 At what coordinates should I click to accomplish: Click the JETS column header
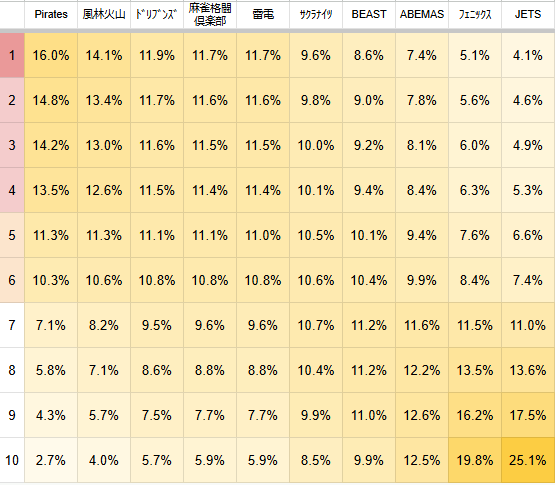point(528,15)
